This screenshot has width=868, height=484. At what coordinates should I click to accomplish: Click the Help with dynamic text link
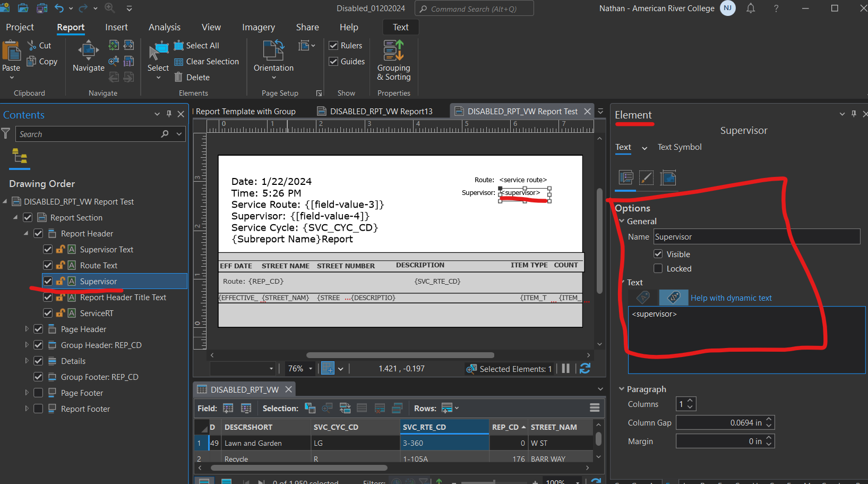[x=731, y=298]
